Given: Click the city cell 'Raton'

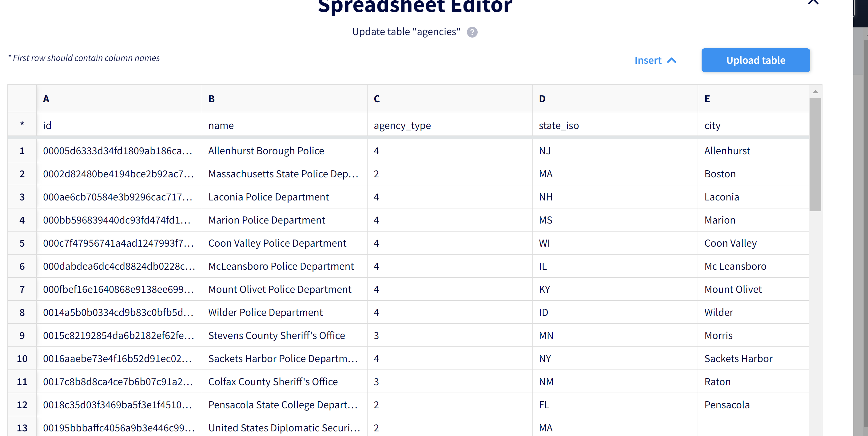Looking at the screenshot, I should point(754,382).
